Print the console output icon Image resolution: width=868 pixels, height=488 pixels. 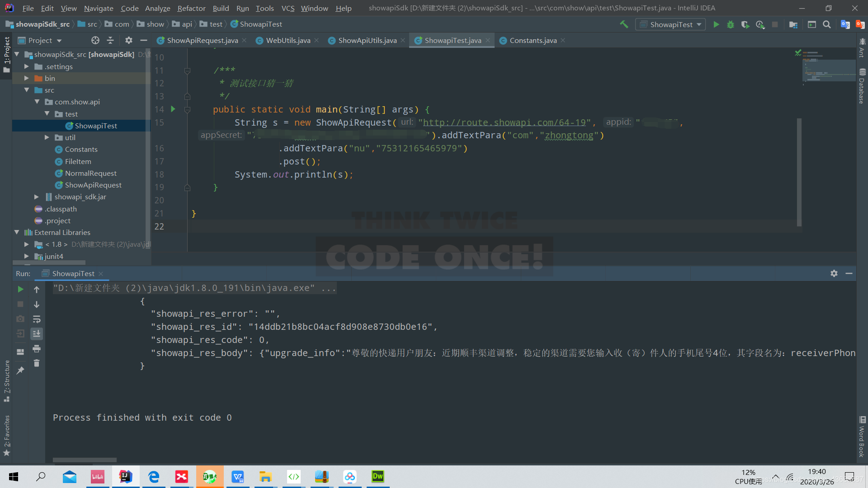pos(37,348)
